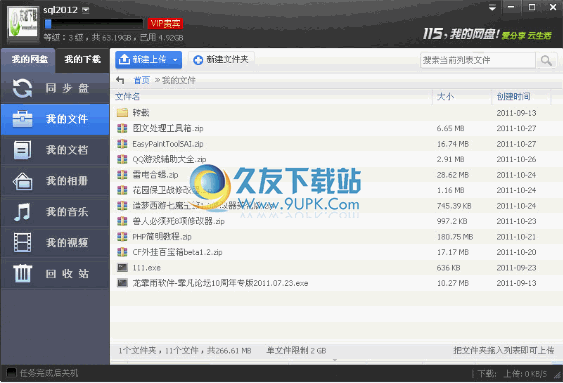This screenshot has height=383, width=563.
Task: Sort by the 创建时间 column header
Action: click(513, 96)
